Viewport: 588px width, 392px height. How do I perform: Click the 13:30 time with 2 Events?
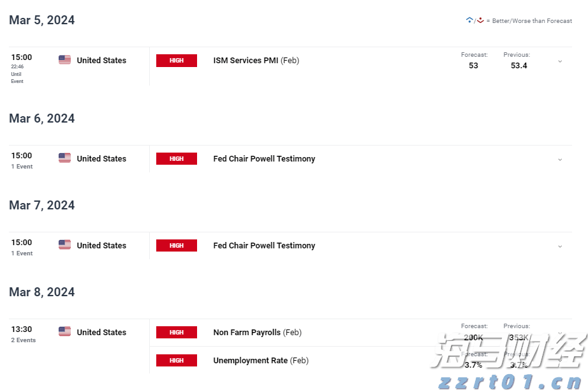[x=22, y=329]
